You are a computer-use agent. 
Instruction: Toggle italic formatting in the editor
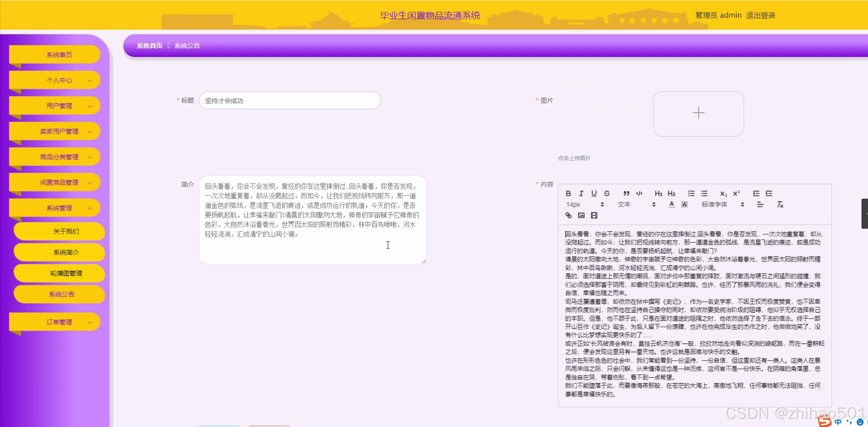click(x=581, y=194)
